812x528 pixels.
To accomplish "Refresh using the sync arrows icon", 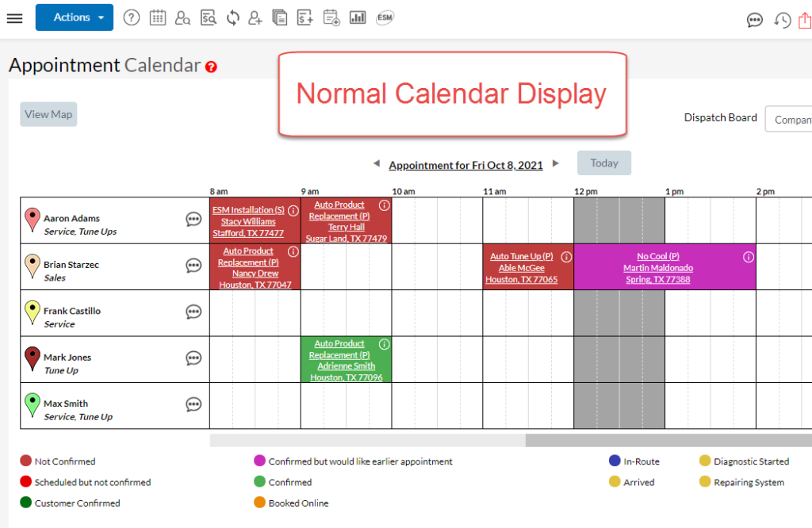I will [232, 17].
